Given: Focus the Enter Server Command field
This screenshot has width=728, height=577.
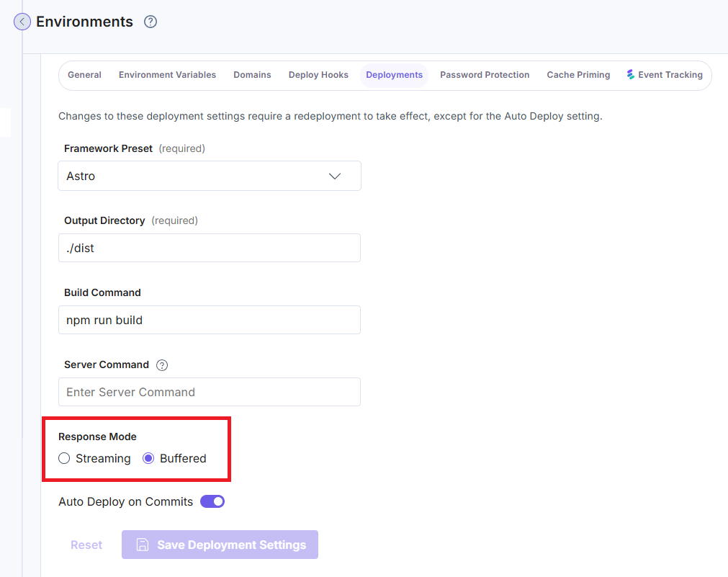Looking at the screenshot, I should pos(210,392).
